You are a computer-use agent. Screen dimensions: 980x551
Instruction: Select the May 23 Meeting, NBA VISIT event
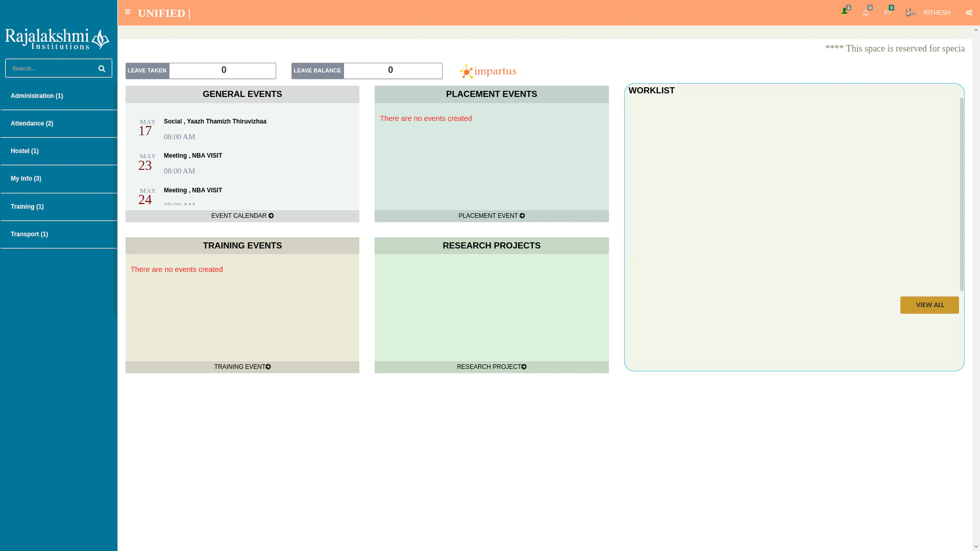193,156
